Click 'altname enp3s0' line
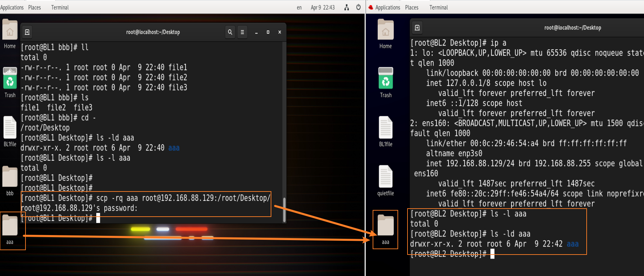Screen dimensions: 644x276 click(454, 154)
